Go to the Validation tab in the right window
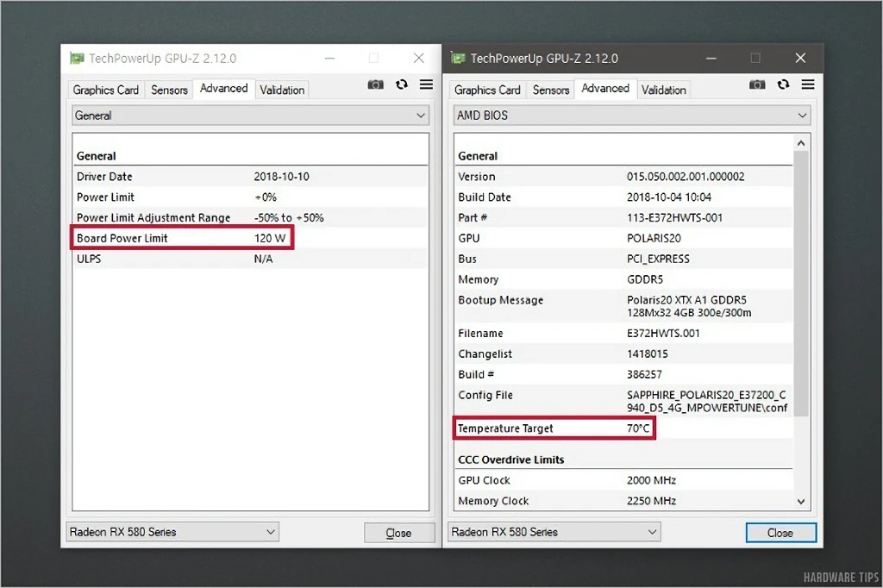883x588 pixels. [x=664, y=91]
